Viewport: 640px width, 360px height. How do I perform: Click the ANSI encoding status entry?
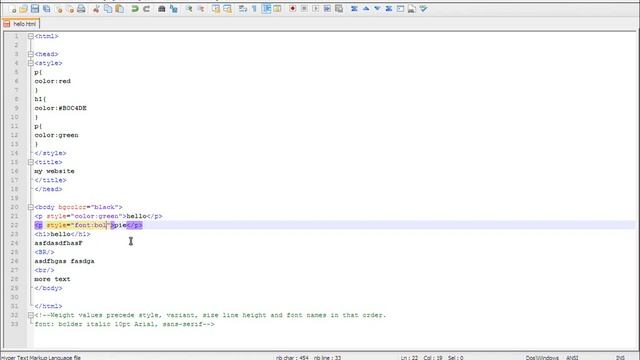572,358
